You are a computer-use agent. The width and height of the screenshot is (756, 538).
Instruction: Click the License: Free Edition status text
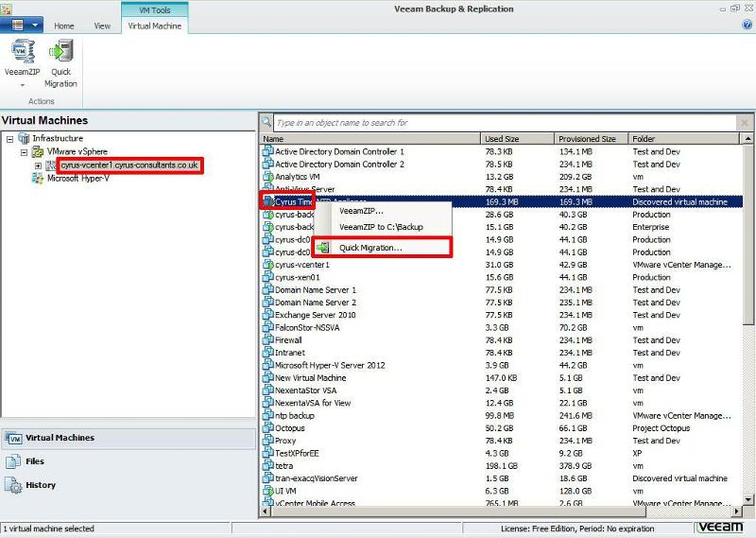[x=577, y=529]
